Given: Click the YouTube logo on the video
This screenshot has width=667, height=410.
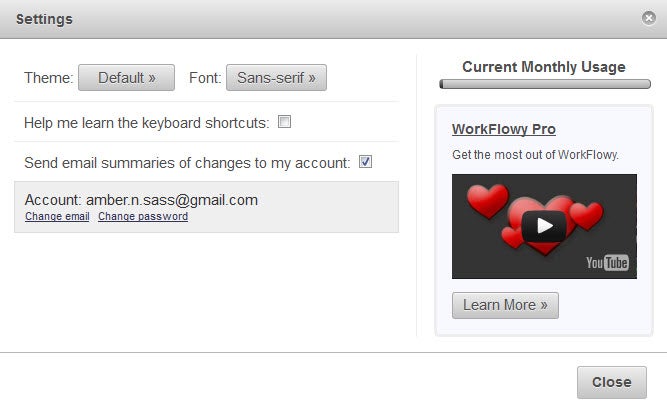Looking at the screenshot, I should click(x=607, y=263).
